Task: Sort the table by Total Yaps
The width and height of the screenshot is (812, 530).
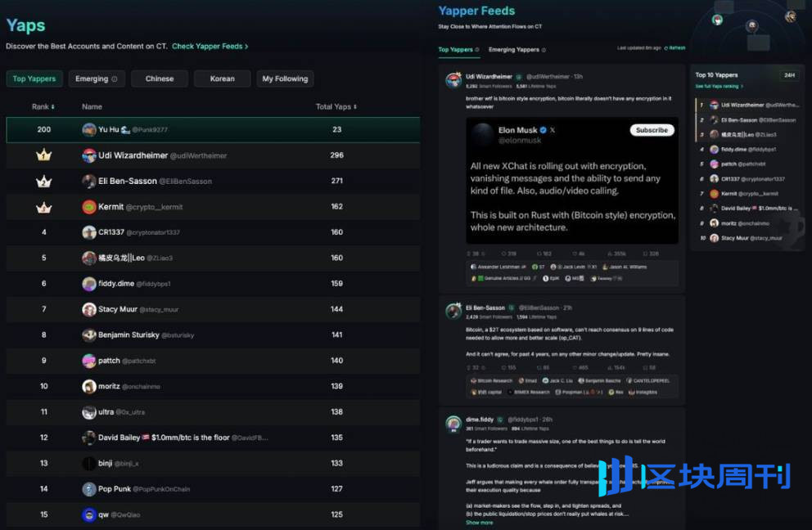Action: [336, 107]
